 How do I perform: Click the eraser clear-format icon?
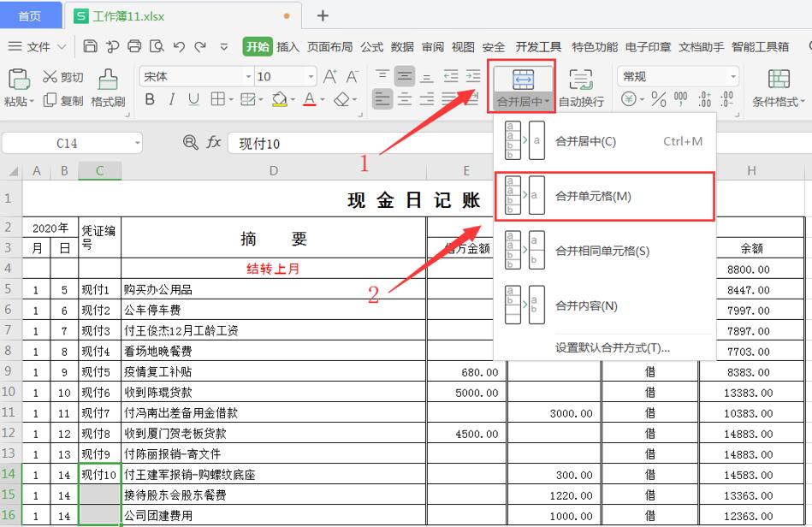pyautogui.click(x=341, y=99)
